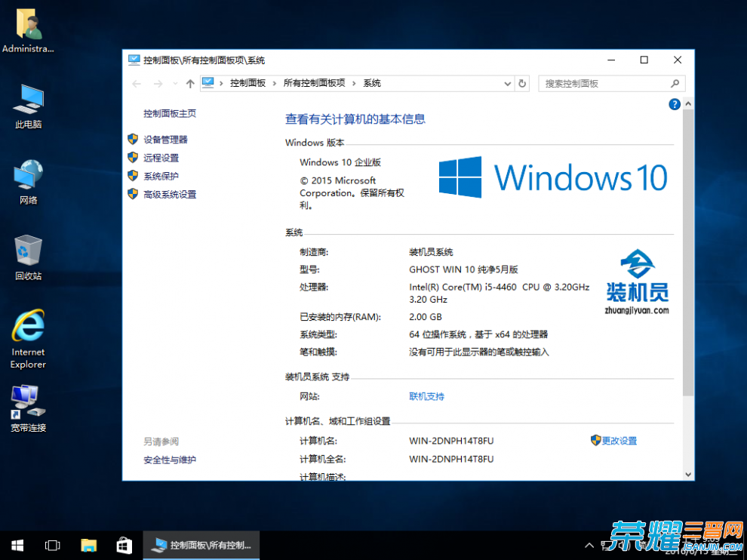Viewport: 747px width, 560px height.
Task: Select 控制面板 breadcrumb
Action: point(247,84)
